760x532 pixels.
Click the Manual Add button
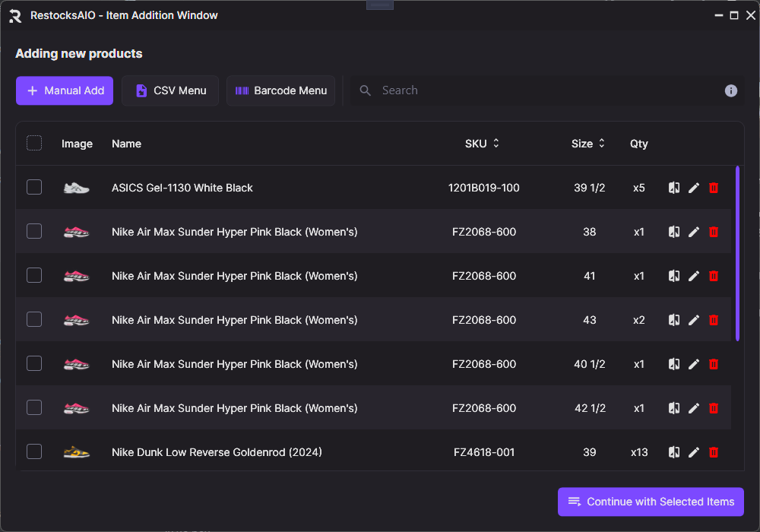click(65, 90)
